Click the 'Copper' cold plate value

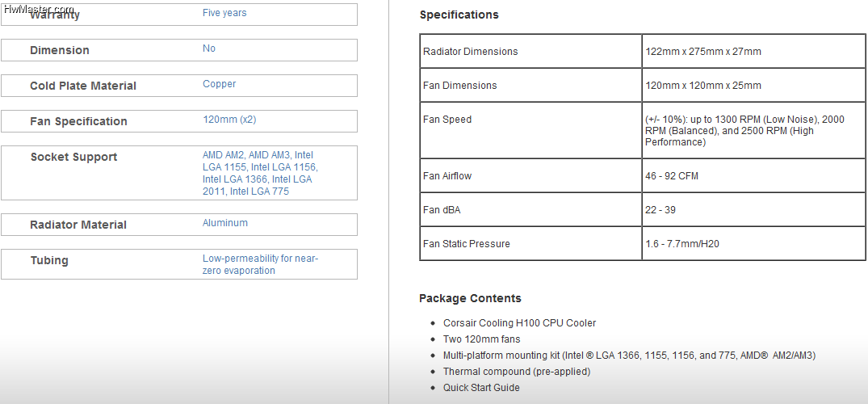pyautogui.click(x=219, y=84)
